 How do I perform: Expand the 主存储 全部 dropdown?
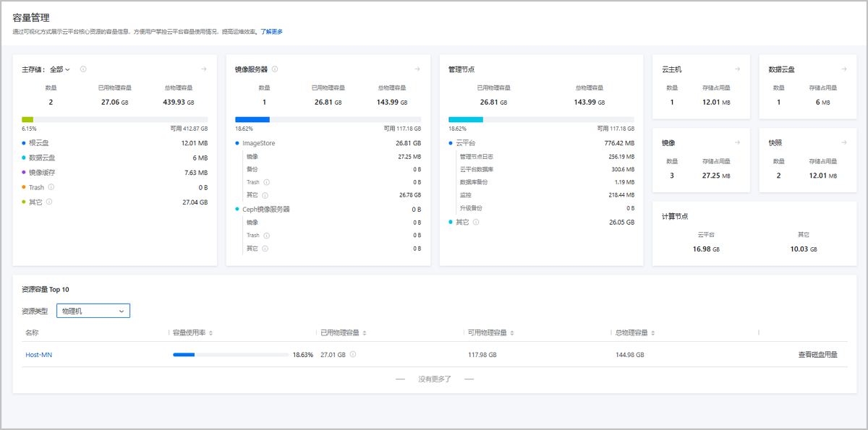(x=60, y=69)
